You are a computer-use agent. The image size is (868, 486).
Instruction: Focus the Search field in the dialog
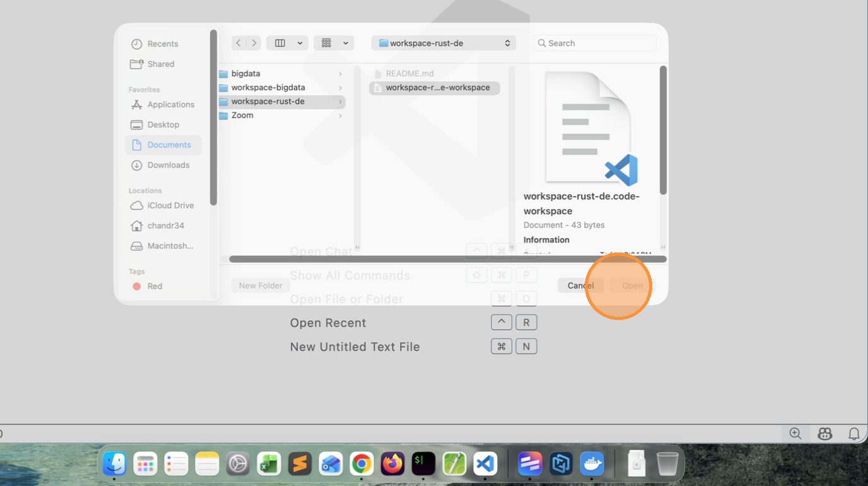click(x=595, y=43)
